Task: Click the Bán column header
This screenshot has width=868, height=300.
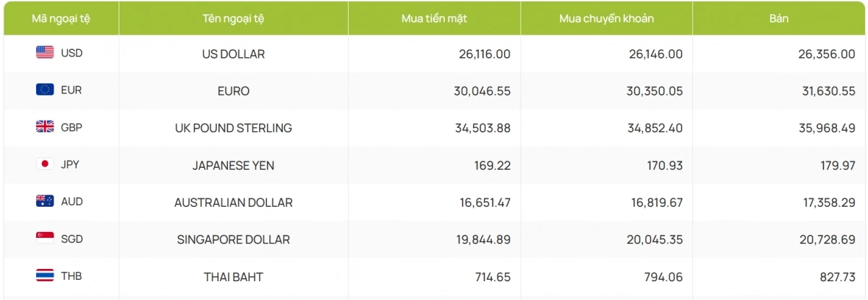Action: tap(778, 18)
